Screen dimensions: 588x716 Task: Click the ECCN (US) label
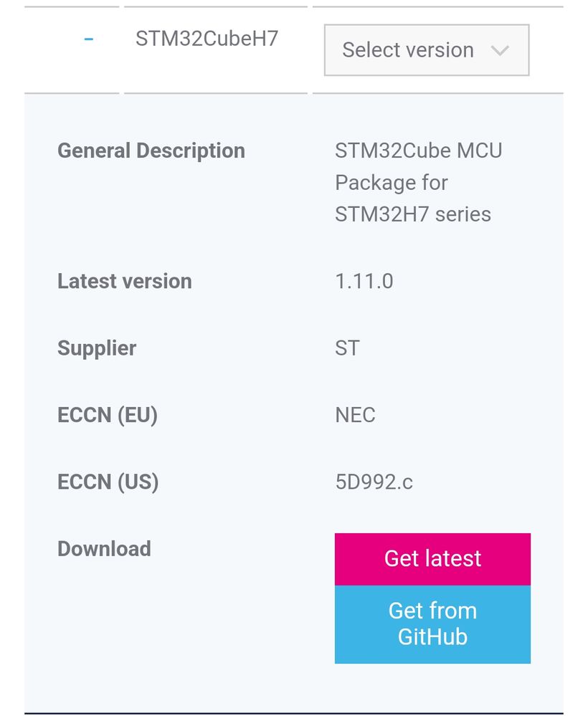108,482
